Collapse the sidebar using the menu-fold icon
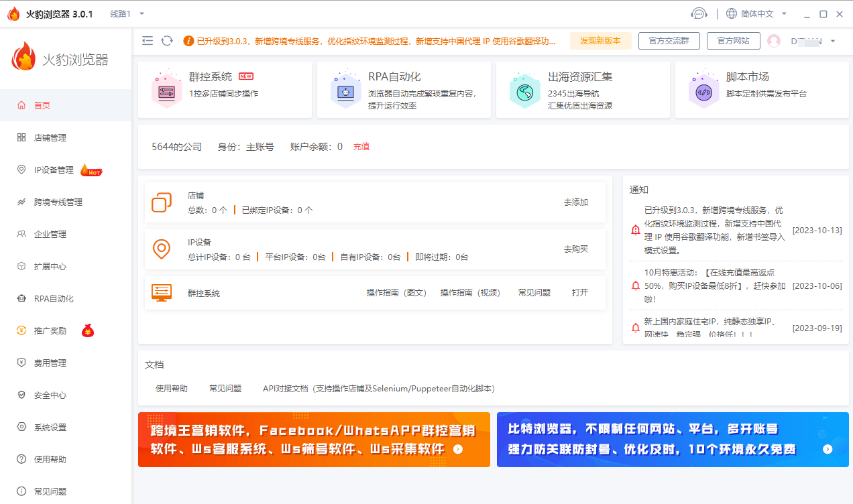This screenshot has height=504, width=853. click(148, 41)
